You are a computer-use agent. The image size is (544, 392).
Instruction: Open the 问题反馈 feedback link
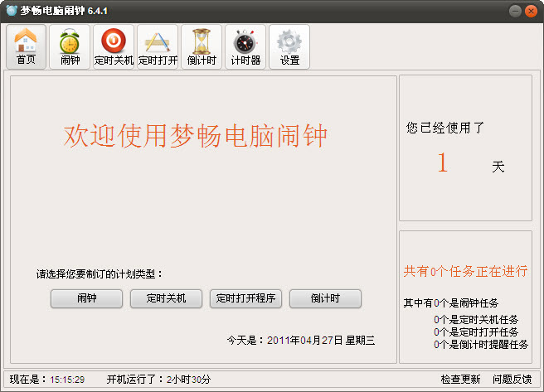tap(512, 380)
